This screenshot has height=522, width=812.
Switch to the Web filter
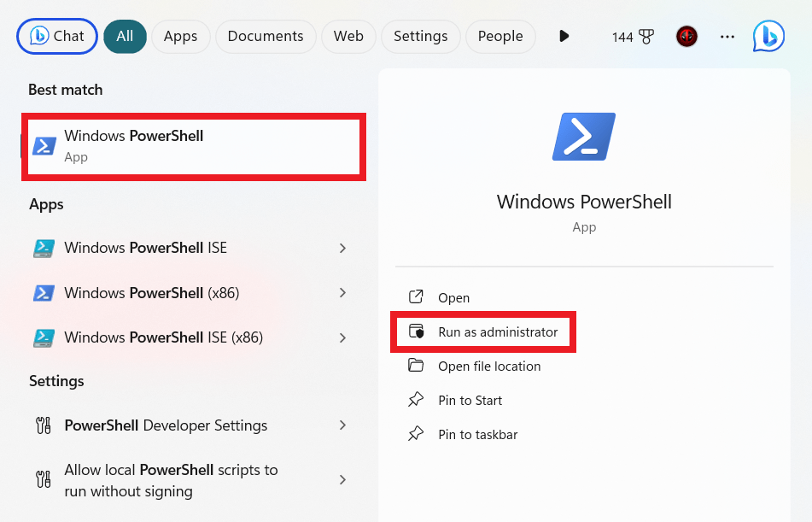click(348, 36)
